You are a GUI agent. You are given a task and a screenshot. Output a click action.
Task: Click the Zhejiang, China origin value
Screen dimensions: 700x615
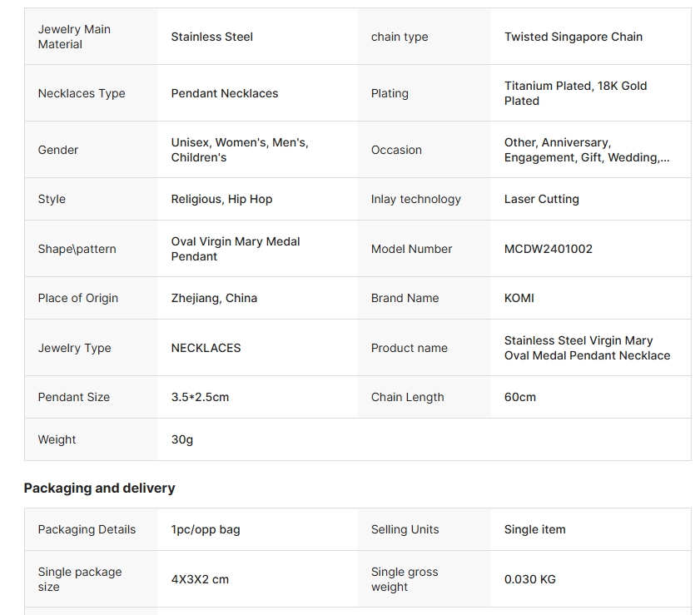tap(214, 298)
